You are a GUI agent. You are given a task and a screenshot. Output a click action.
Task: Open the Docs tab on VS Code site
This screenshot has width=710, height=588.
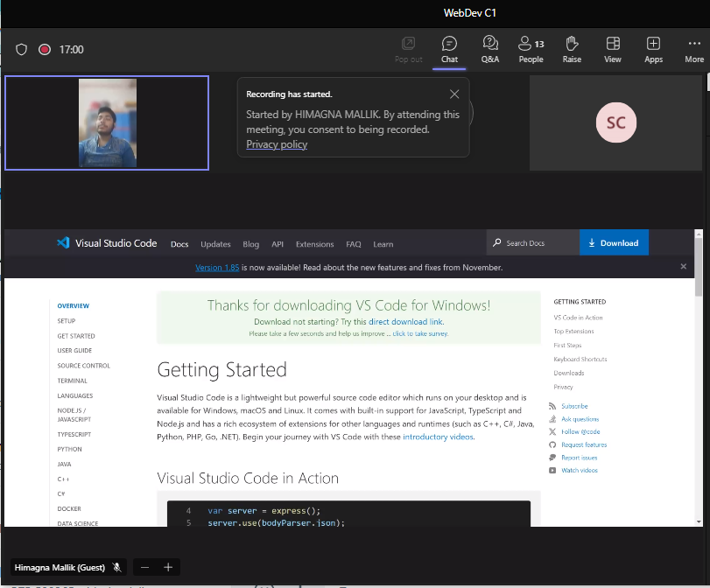coord(179,244)
